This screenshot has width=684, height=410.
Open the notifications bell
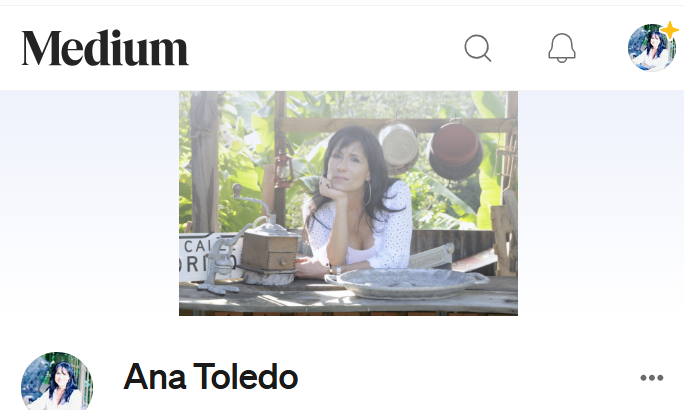tap(562, 48)
